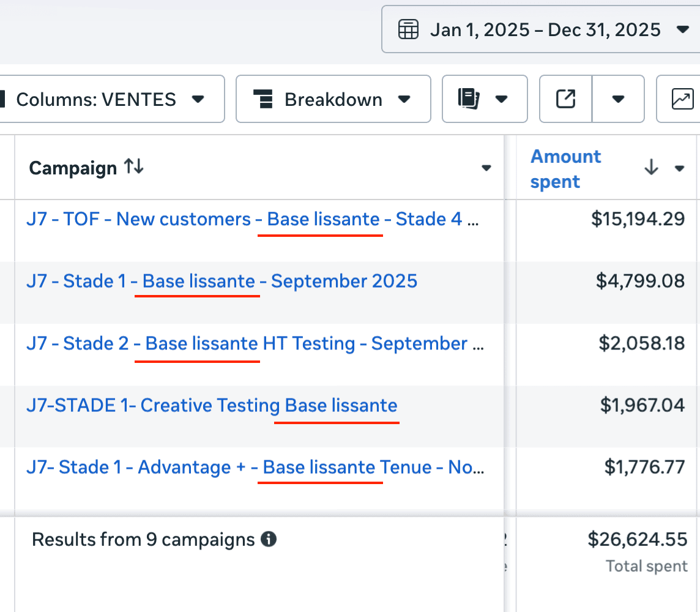
Task: Open the J7-STADE 1- Creative Testing campaign
Action: point(212,405)
